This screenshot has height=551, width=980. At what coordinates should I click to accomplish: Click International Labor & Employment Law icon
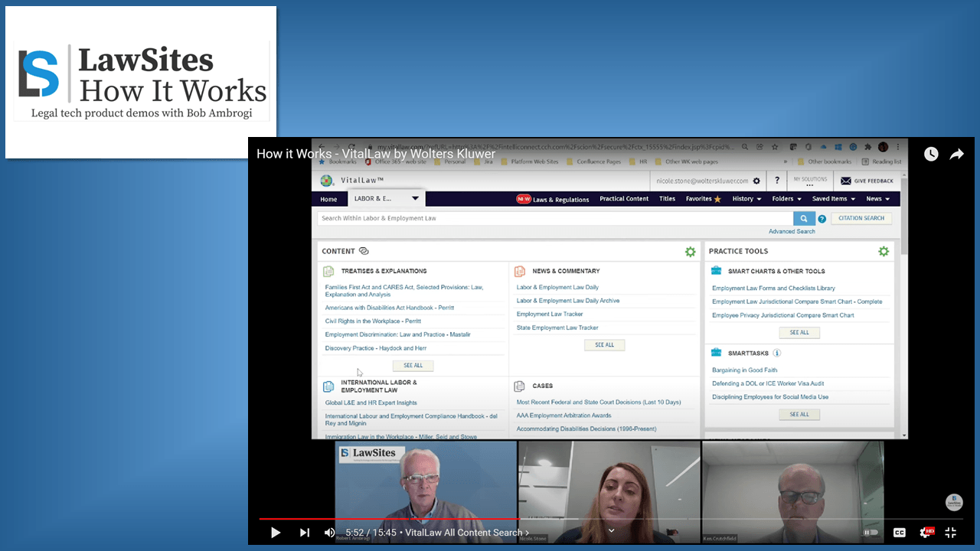(x=328, y=386)
